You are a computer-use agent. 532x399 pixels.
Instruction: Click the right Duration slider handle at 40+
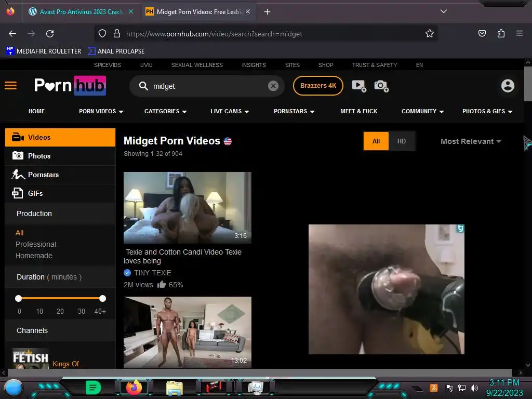102,298
